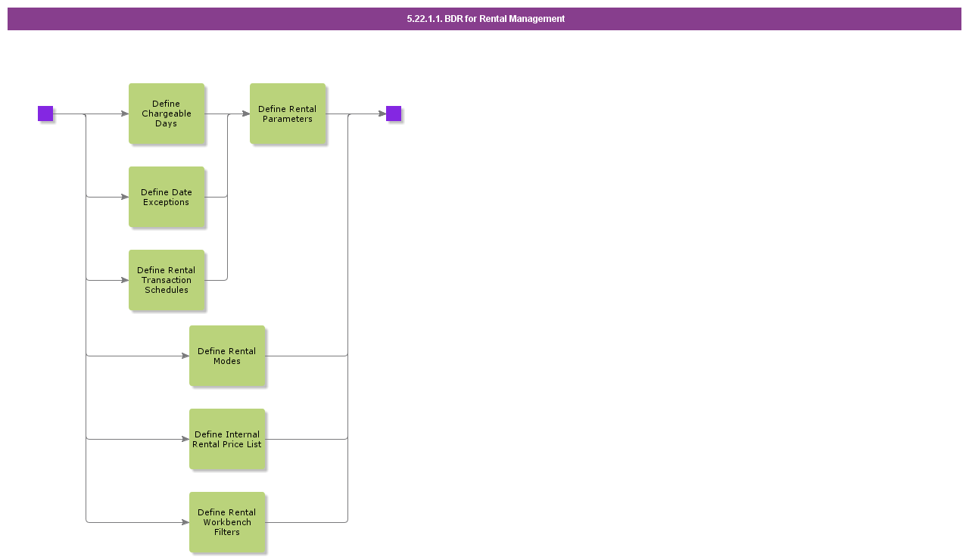Click the purple start node square
Screen dimensions: 969x560
[x=45, y=114]
